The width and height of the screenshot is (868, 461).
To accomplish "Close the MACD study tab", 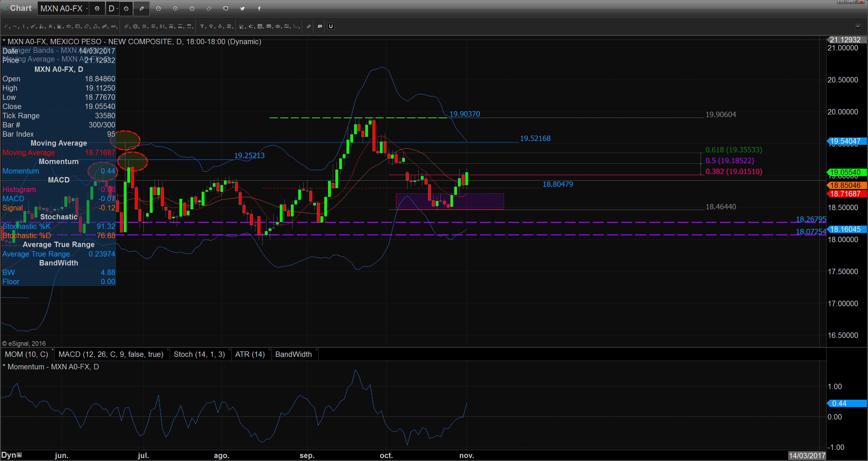I will pyautogui.click(x=167, y=349).
